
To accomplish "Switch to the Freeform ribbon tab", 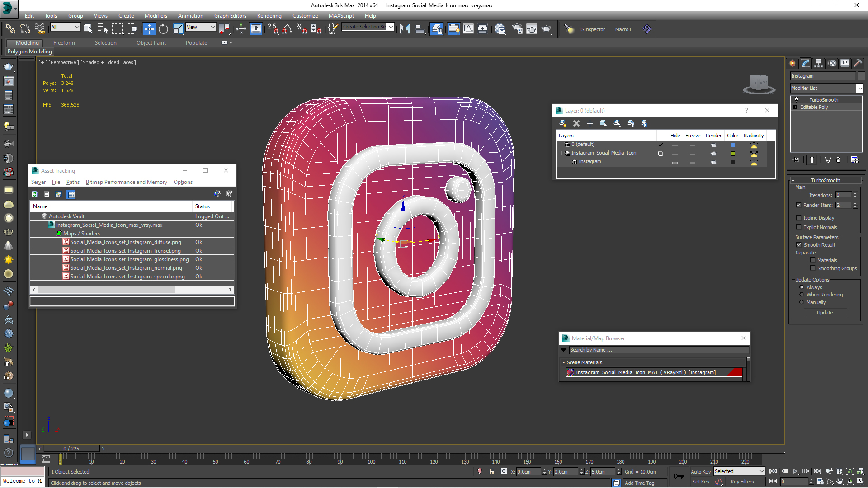I will pyautogui.click(x=64, y=43).
